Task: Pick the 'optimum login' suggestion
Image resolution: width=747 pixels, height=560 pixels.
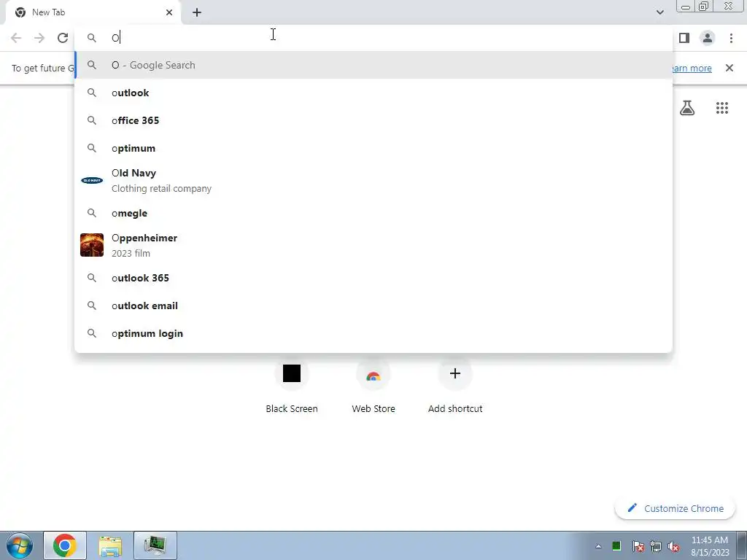Action: (x=373, y=333)
